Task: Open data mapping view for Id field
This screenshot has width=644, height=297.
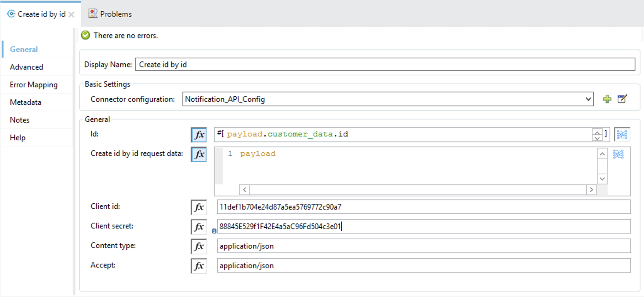Action: pyautogui.click(x=622, y=135)
